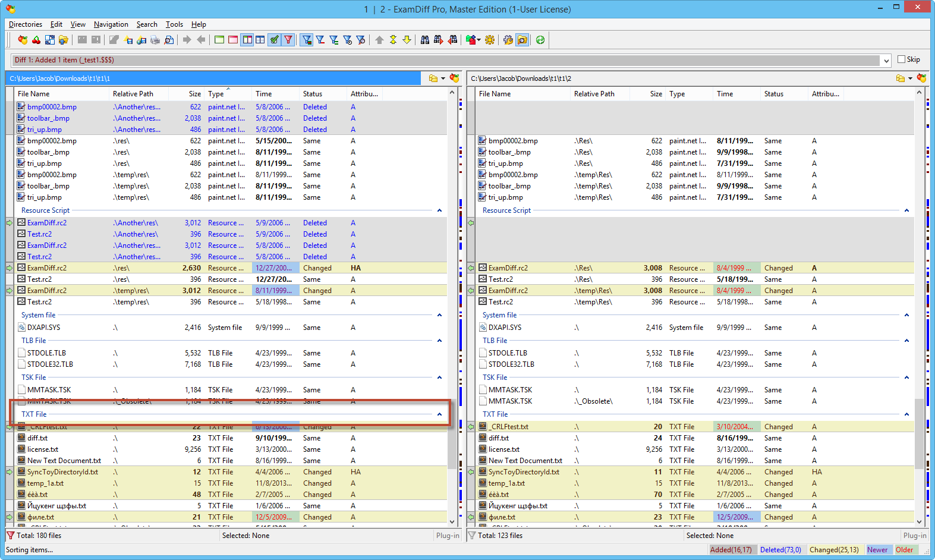Toggle the red funnel filter button
The height and width of the screenshot is (560, 935).
coord(288,40)
